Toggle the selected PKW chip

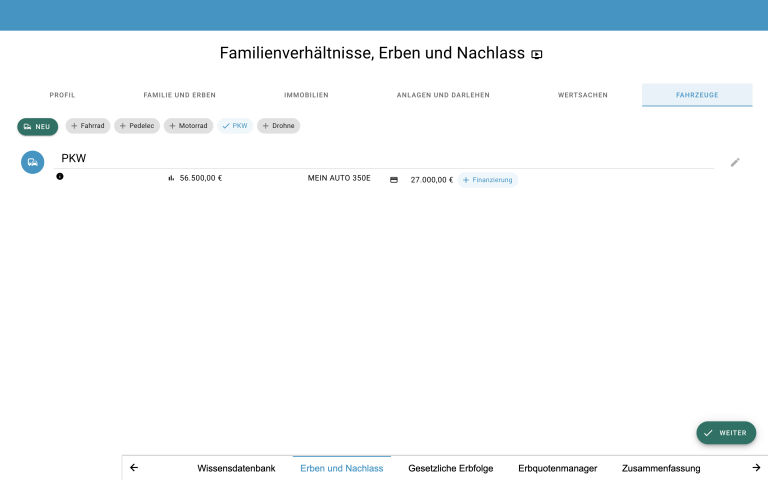pyautogui.click(x=235, y=126)
